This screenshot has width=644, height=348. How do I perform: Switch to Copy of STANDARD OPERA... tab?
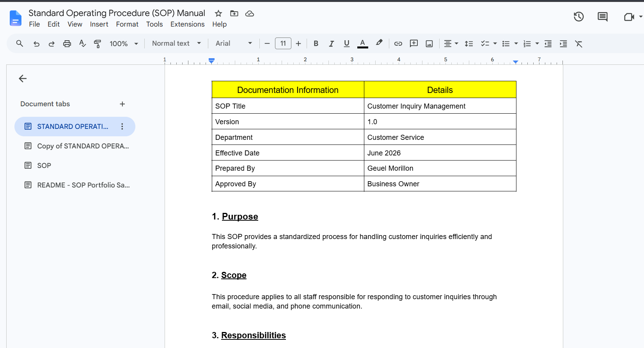tap(75, 146)
